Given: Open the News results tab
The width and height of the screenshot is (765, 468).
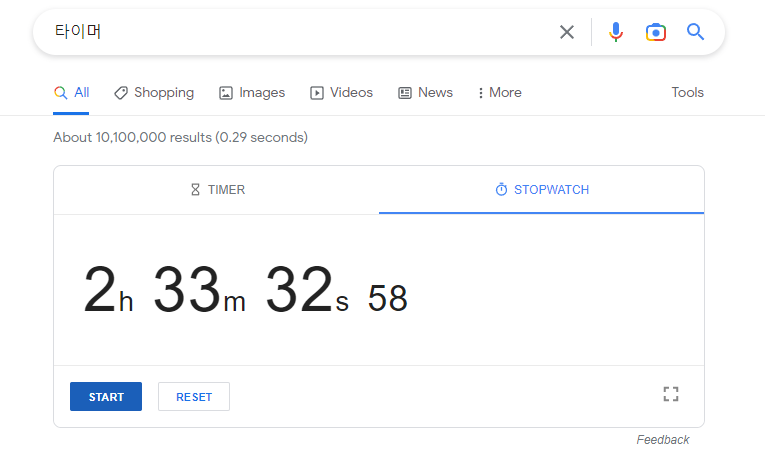Looking at the screenshot, I should [x=425, y=93].
